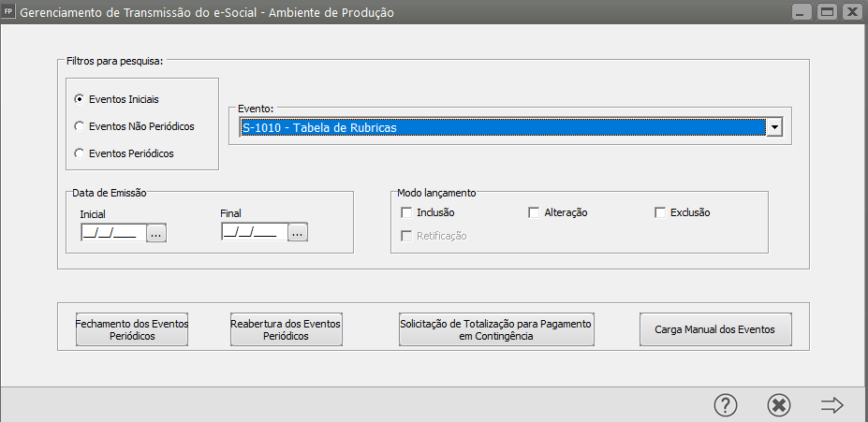The height and width of the screenshot is (422, 868).
Task: Select the Eventos Iniciais radio button
Action: tap(80, 98)
